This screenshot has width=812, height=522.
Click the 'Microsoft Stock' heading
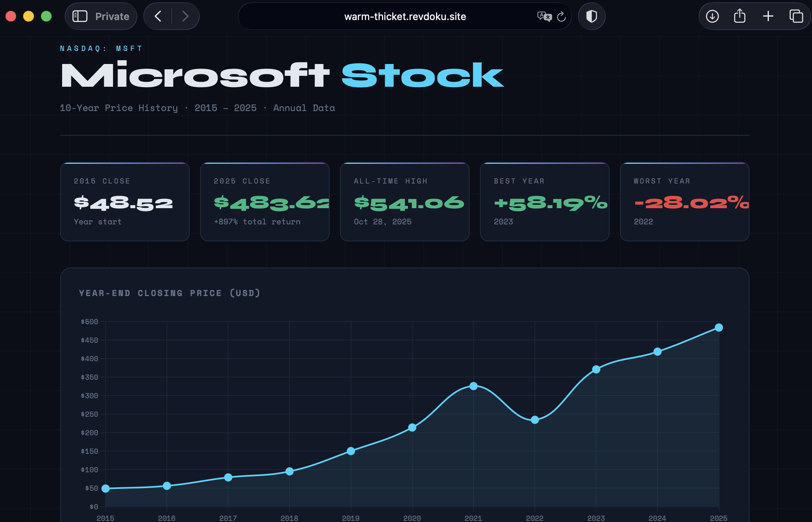coord(282,74)
